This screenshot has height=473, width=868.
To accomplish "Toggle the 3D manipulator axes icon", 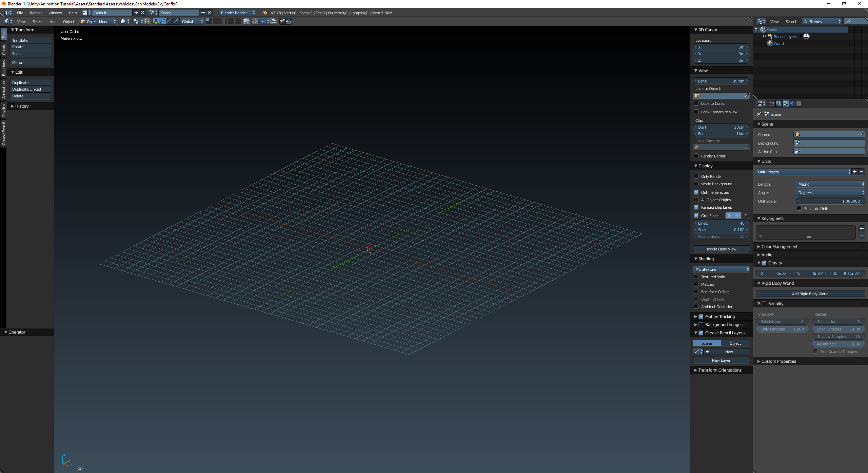I will (x=156, y=21).
